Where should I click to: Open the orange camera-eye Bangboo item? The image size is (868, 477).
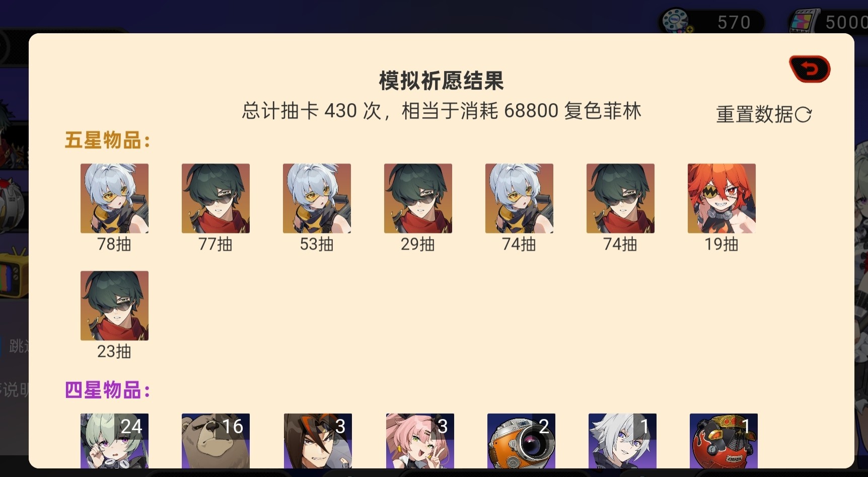point(521,441)
